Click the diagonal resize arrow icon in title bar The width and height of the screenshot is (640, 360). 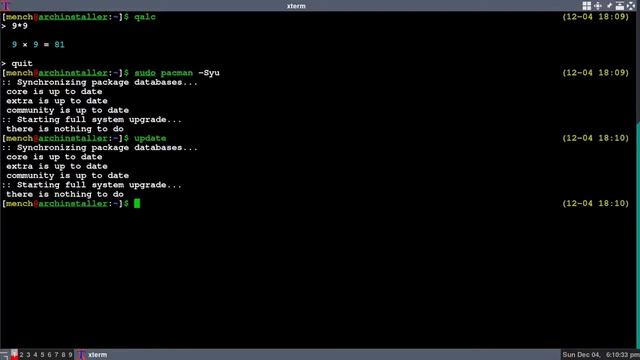pyautogui.click(x=609, y=5)
